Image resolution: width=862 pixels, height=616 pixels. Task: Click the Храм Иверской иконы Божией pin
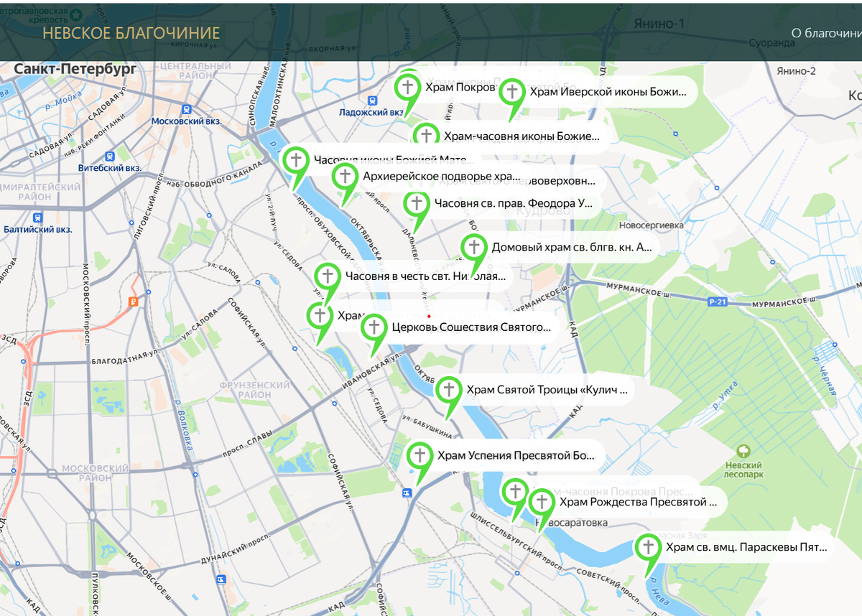click(512, 92)
